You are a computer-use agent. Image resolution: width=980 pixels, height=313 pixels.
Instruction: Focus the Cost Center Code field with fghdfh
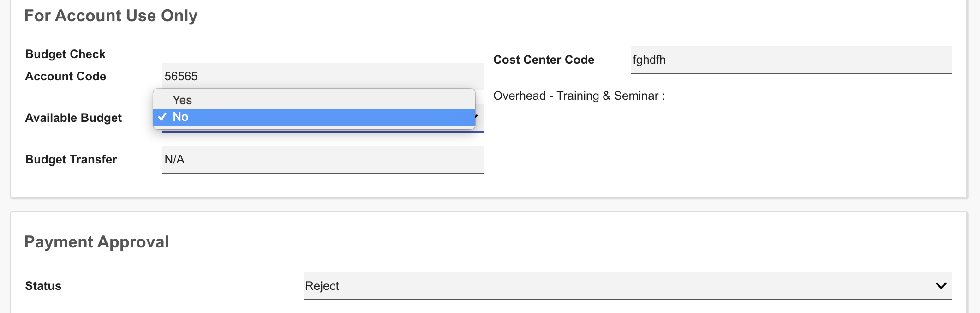791,60
